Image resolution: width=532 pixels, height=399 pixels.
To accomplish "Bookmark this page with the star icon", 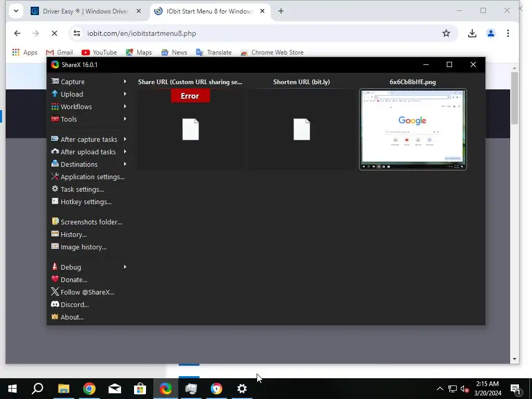I will point(446,33).
